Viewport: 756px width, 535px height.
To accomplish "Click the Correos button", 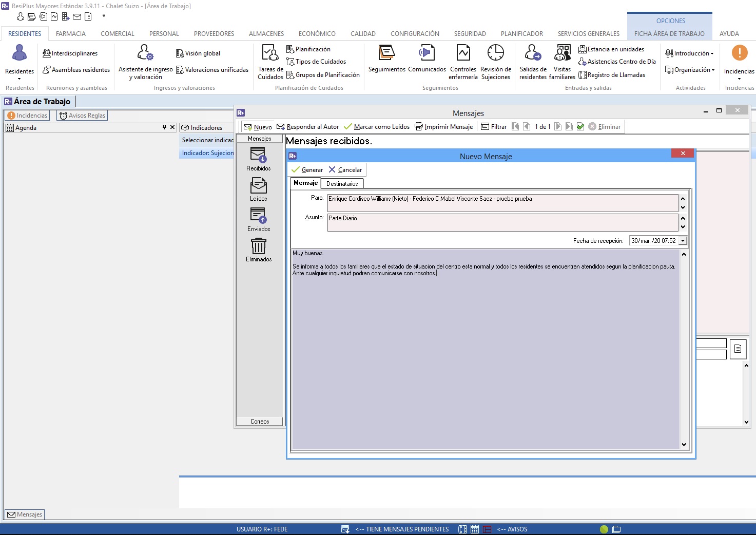I will (x=260, y=422).
